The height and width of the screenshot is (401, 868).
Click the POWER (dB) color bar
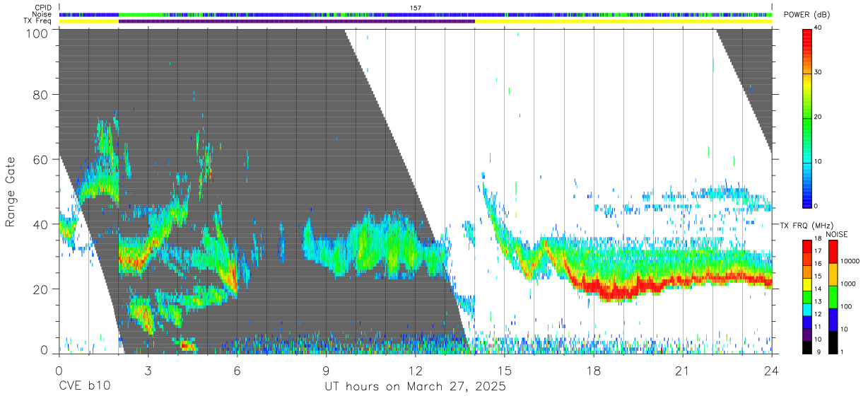click(807, 117)
